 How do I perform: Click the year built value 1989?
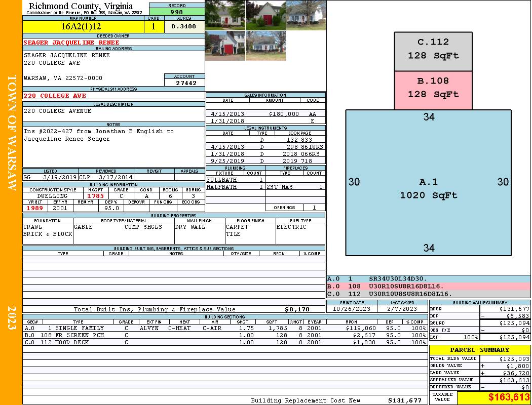click(x=35, y=208)
